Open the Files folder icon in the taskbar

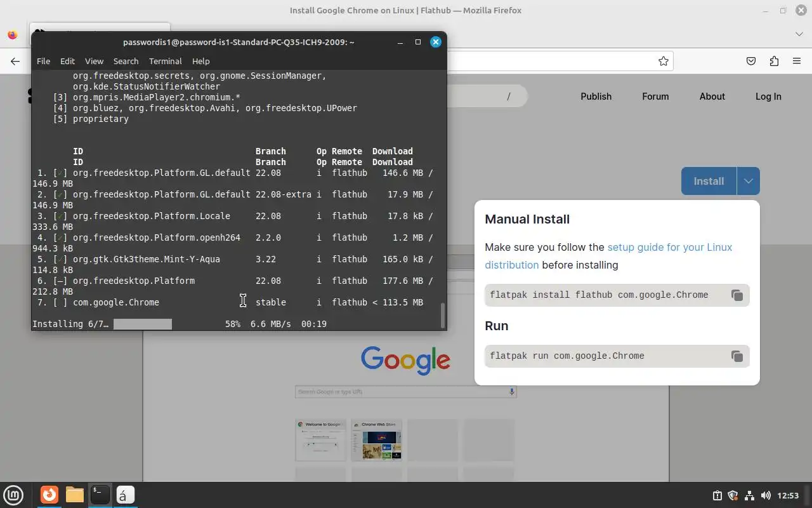(x=74, y=495)
